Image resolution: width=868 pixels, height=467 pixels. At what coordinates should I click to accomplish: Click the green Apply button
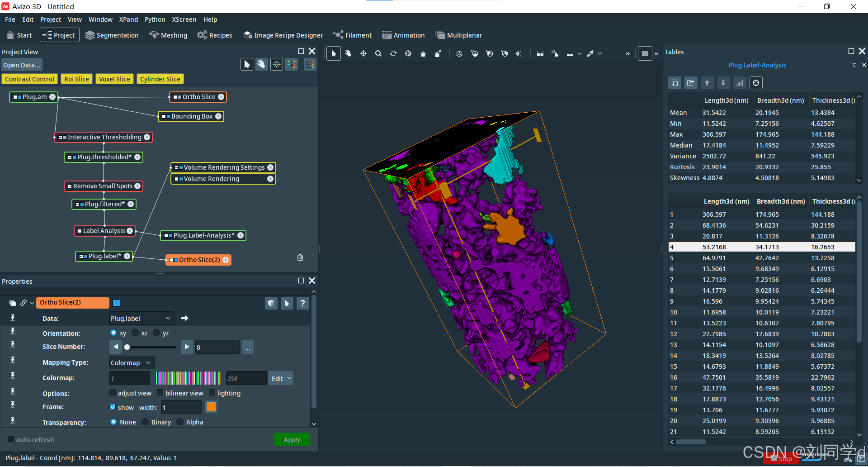292,439
